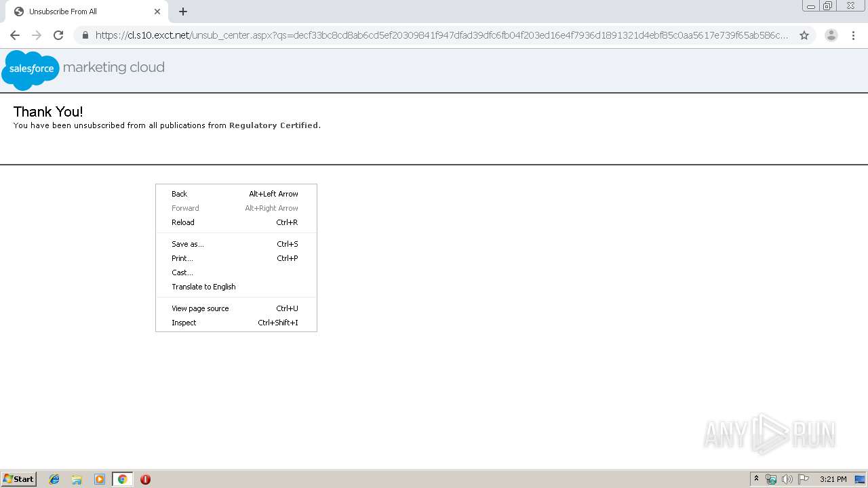The width and height of the screenshot is (868, 488).
Task: Choose Back in the context menu
Action: pyautogui.click(x=236, y=194)
